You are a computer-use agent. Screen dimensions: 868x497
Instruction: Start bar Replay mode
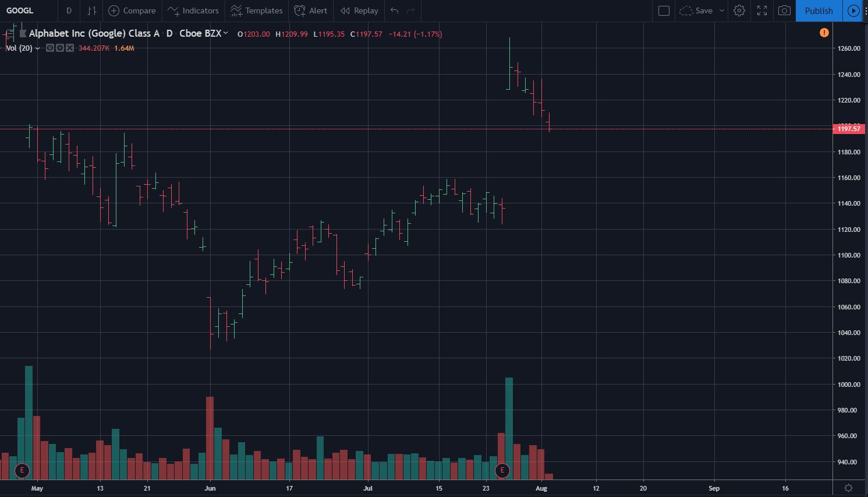pyautogui.click(x=359, y=10)
